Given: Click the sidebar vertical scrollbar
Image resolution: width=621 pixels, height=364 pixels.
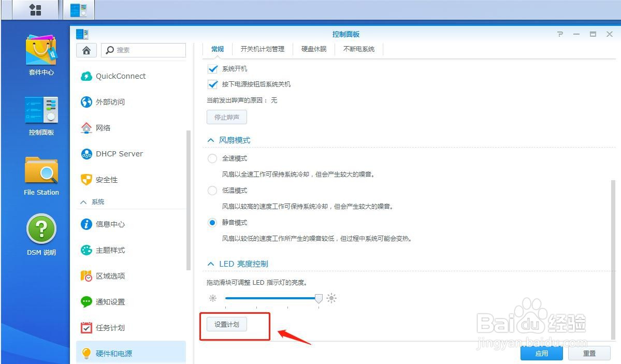Looking at the screenshot, I should (189, 200).
